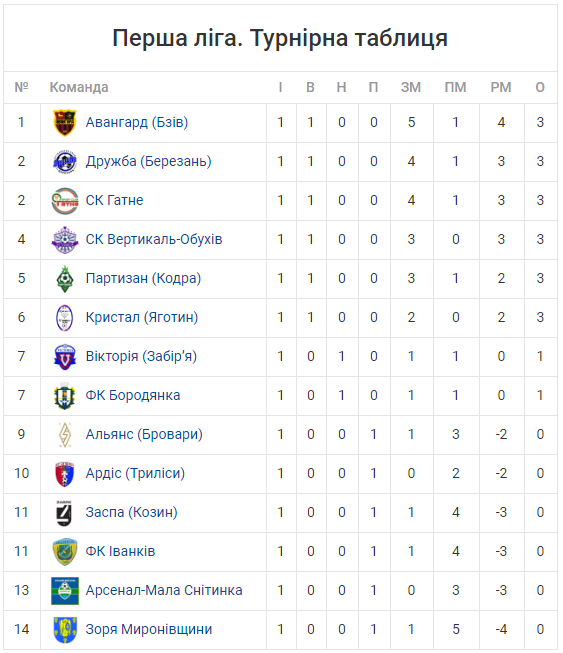The image size is (563, 653).
Task: Click the Кристал (Яготин) oval emblem
Action: tap(65, 318)
